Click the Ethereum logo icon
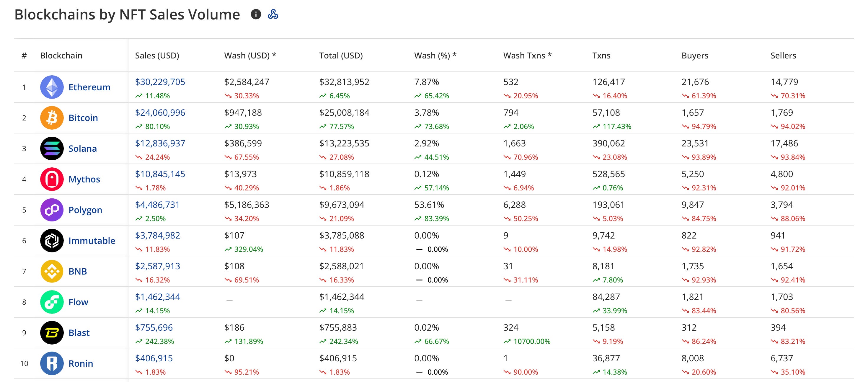868x382 pixels. [x=52, y=87]
